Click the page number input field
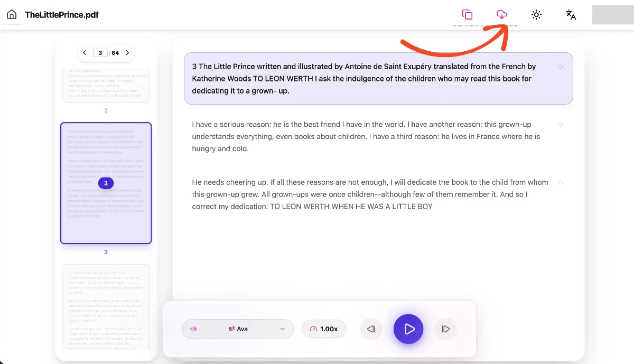Screen dimensions: 634x364 [x=100, y=53]
